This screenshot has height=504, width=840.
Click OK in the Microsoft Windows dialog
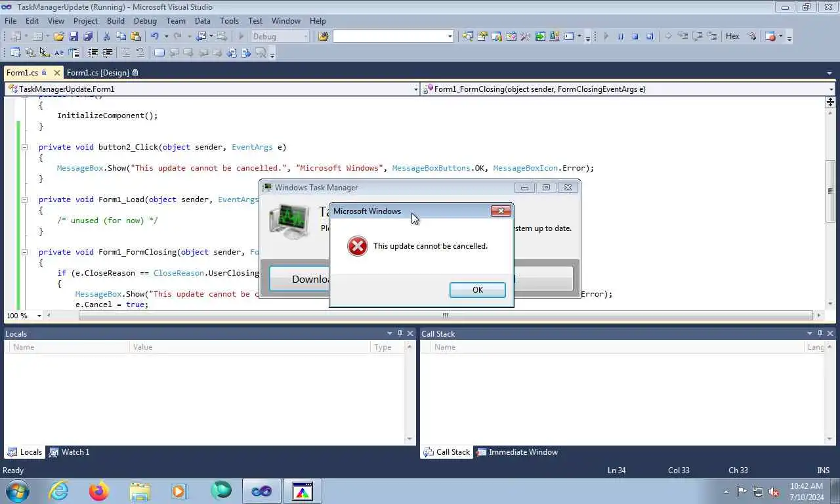click(478, 290)
